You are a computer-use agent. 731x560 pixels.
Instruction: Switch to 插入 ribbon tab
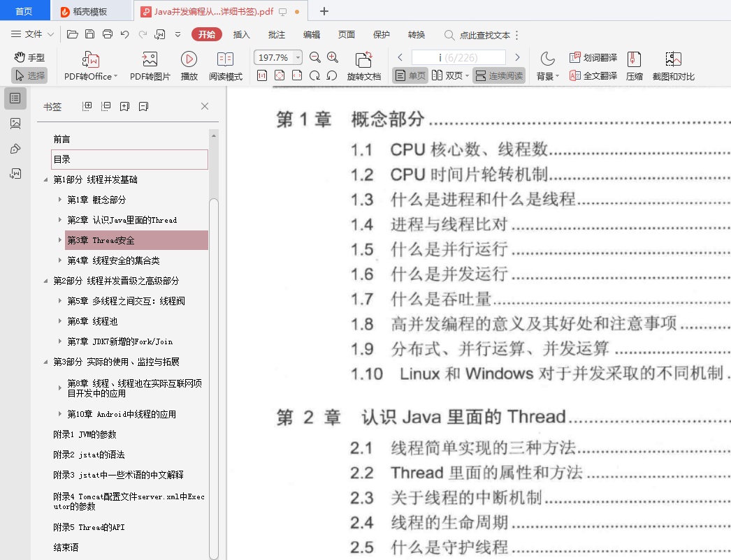(x=242, y=34)
